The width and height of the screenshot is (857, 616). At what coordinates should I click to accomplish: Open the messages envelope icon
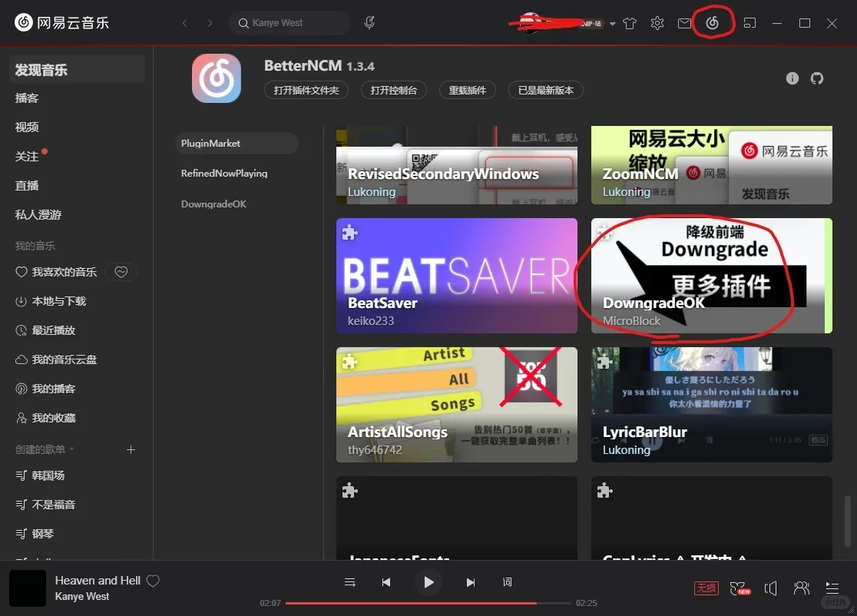pyautogui.click(x=684, y=23)
